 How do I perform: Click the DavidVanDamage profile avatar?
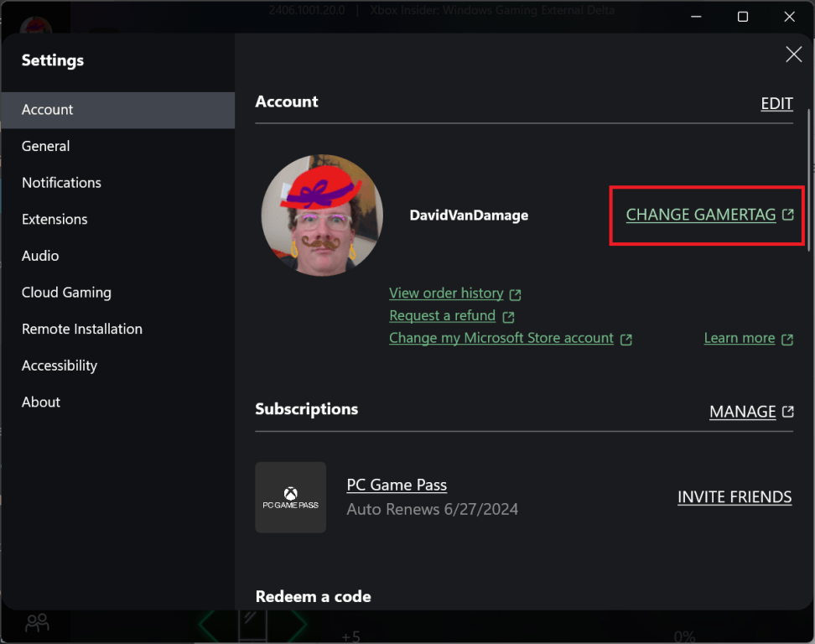(x=322, y=215)
